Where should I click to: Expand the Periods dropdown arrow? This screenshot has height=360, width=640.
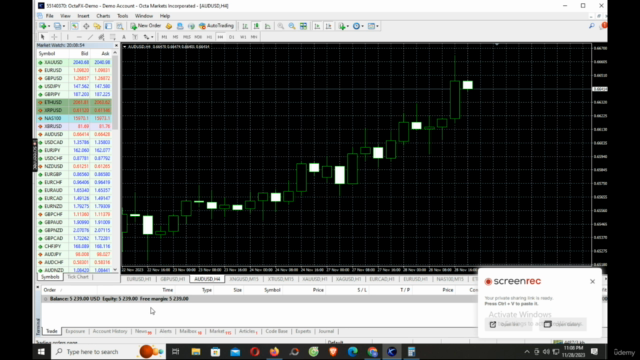pos(362,26)
